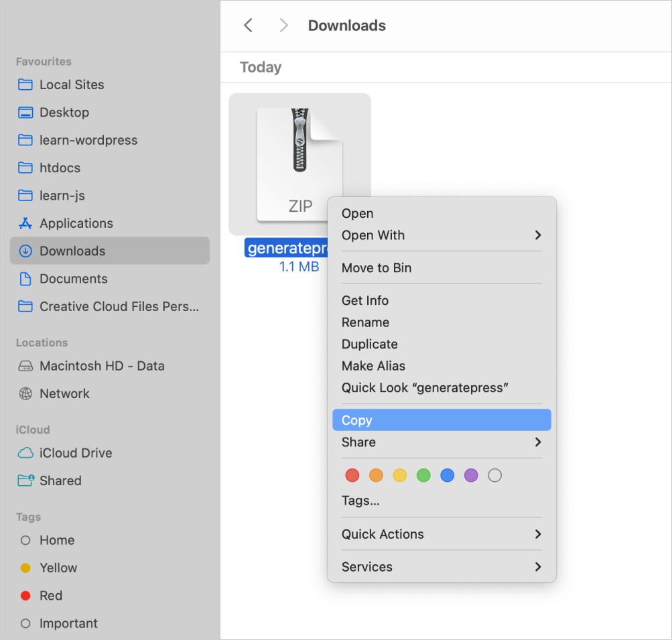Expand the Share submenu arrow

tap(538, 442)
